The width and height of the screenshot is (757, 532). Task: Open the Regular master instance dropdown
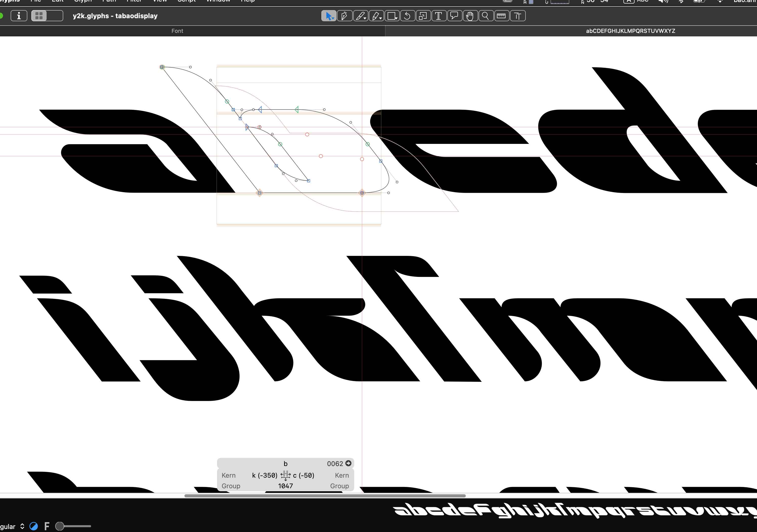(13, 526)
